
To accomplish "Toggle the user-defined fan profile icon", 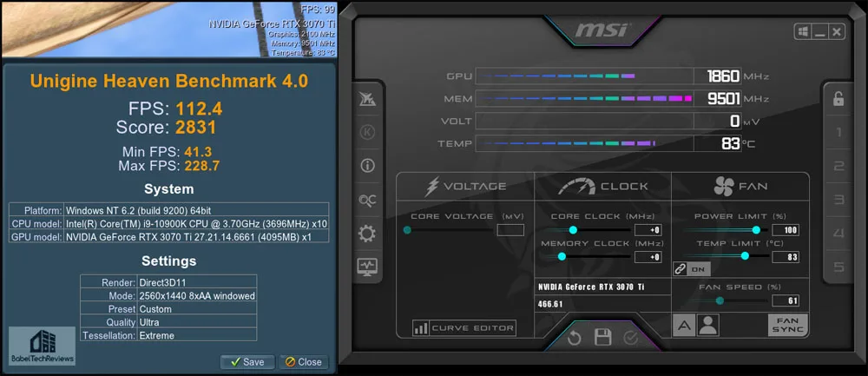I will click(x=708, y=325).
